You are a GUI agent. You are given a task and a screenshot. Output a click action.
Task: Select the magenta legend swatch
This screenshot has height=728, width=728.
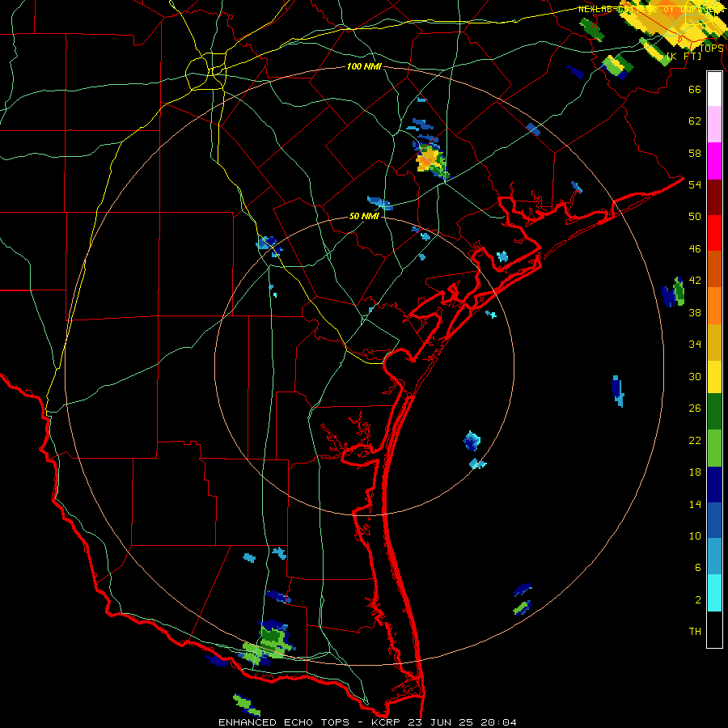714,161
